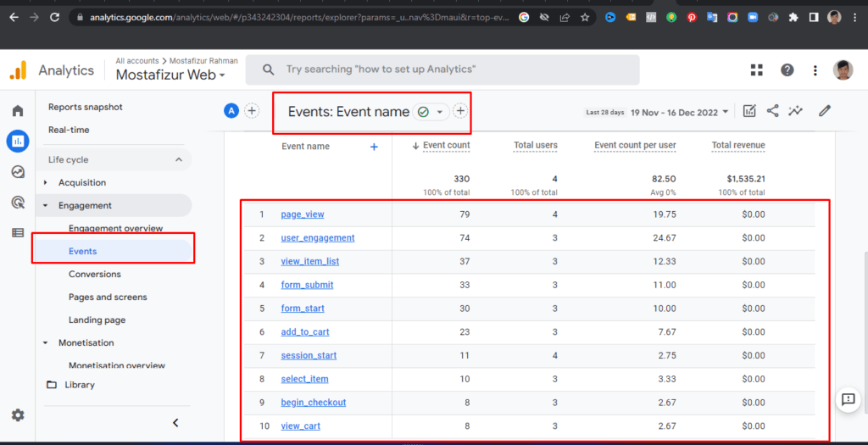Expand the Acquisition section

pos(46,182)
